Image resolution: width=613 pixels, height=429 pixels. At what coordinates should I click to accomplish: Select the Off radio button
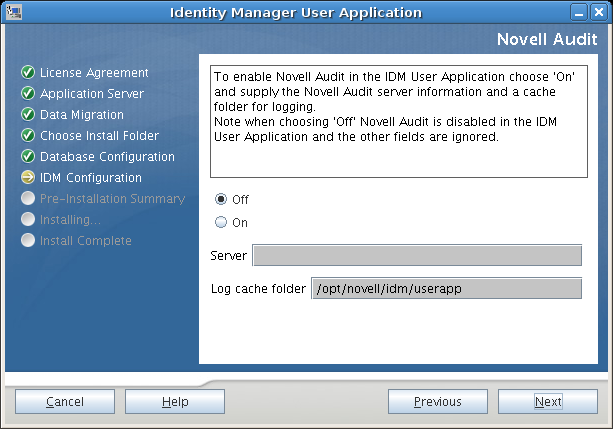(221, 200)
